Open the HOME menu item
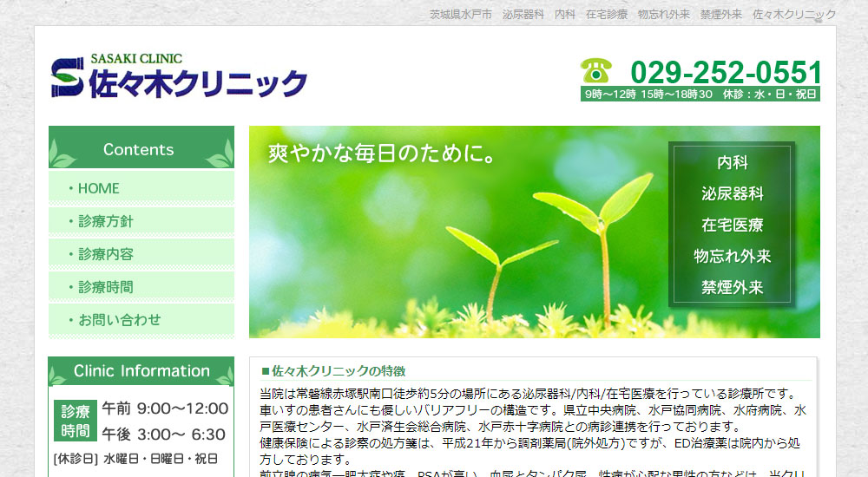Image resolution: width=868 pixels, height=477 pixels. [x=141, y=188]
